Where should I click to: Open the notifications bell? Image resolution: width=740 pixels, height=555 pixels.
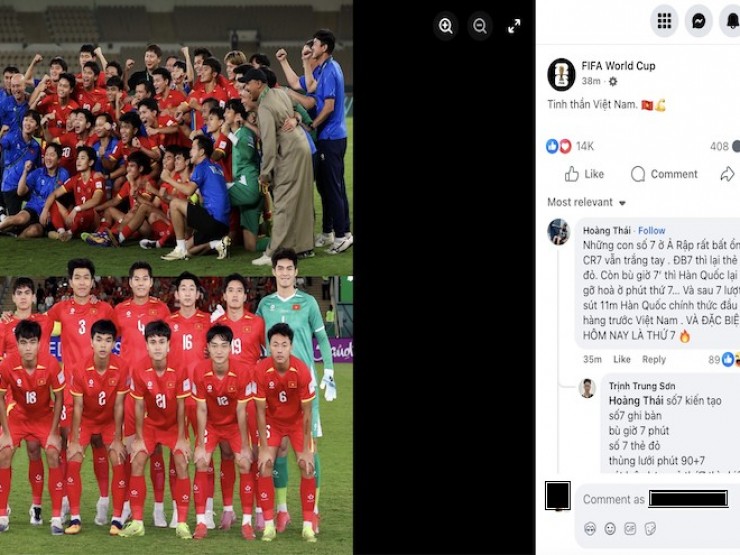pos(731,21)
